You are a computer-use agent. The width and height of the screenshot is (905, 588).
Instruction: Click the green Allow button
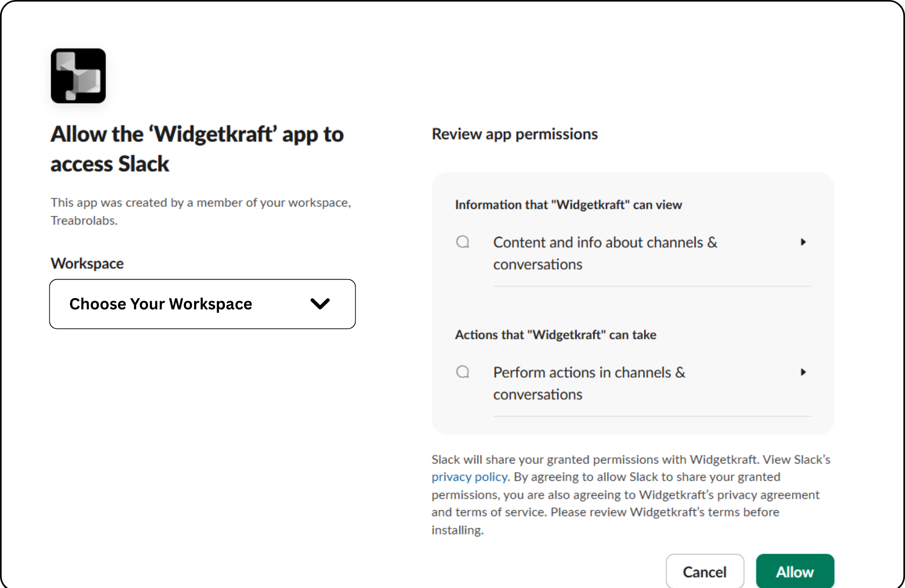coord(795,572)
